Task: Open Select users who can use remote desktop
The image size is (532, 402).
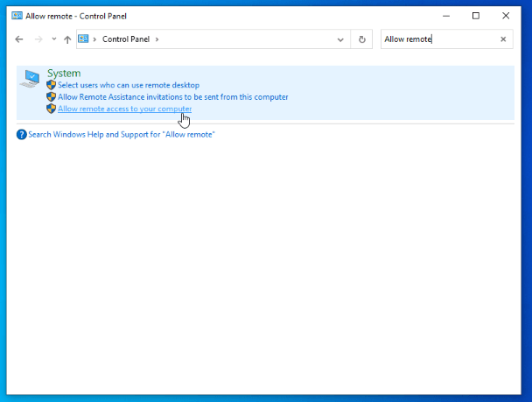Action: pyautogui.click(x=129, y=85)
